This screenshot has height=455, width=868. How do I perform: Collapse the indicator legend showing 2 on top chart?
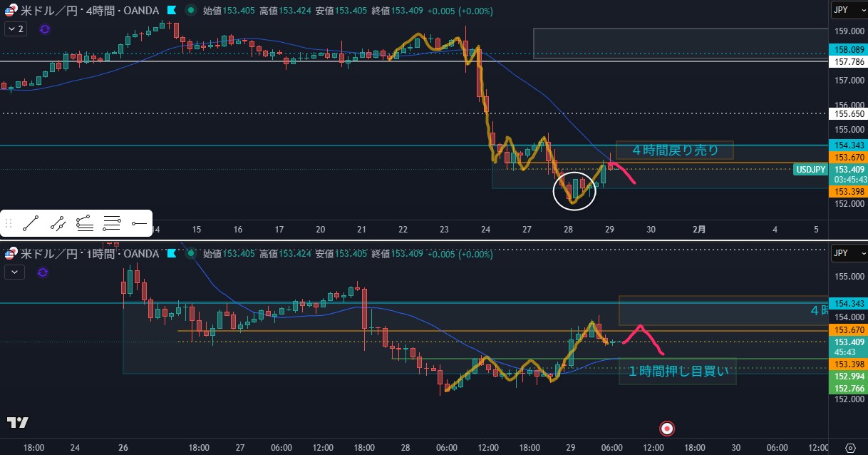pyautogui.click(x=16, y=29)
